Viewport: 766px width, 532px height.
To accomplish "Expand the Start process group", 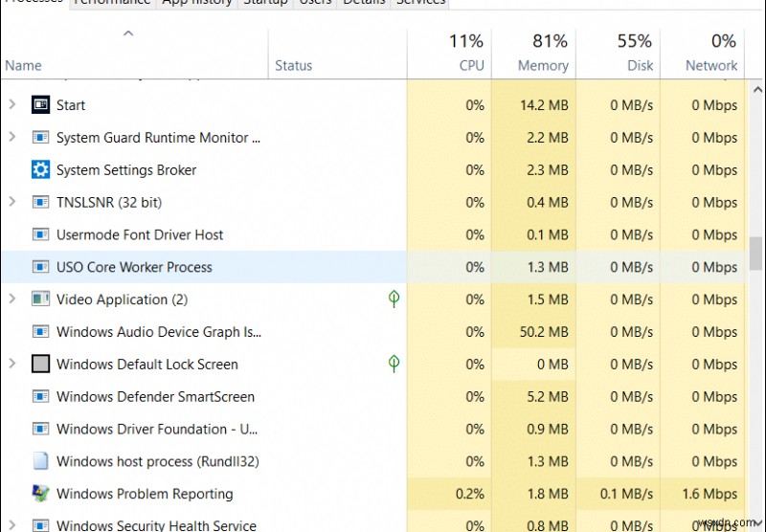I will [x=12, y=104].
